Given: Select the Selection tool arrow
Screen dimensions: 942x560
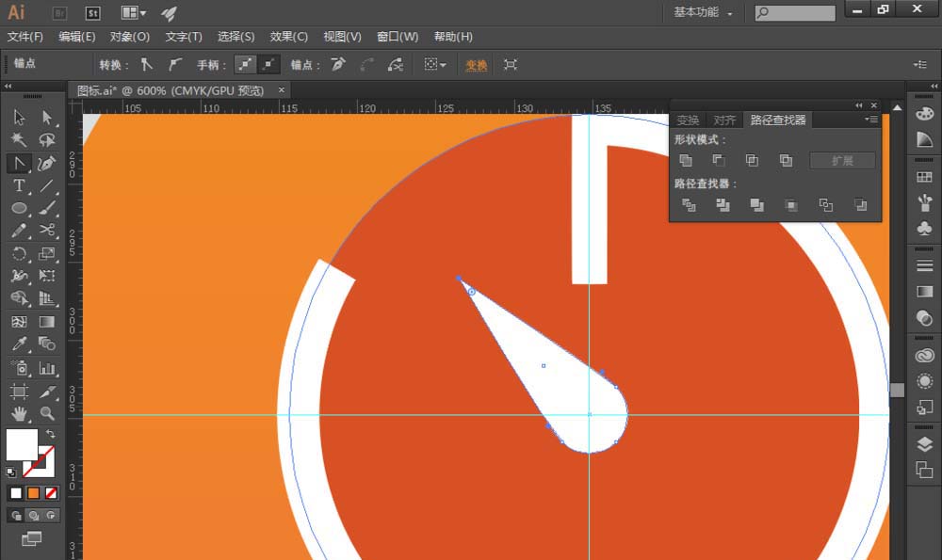Looking at the screenshot, I should pos(19,117).
